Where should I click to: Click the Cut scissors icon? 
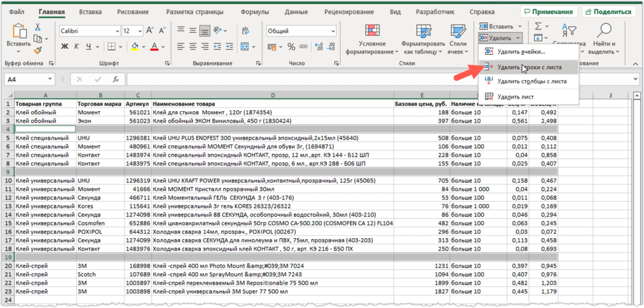click(x=38, y=26)
